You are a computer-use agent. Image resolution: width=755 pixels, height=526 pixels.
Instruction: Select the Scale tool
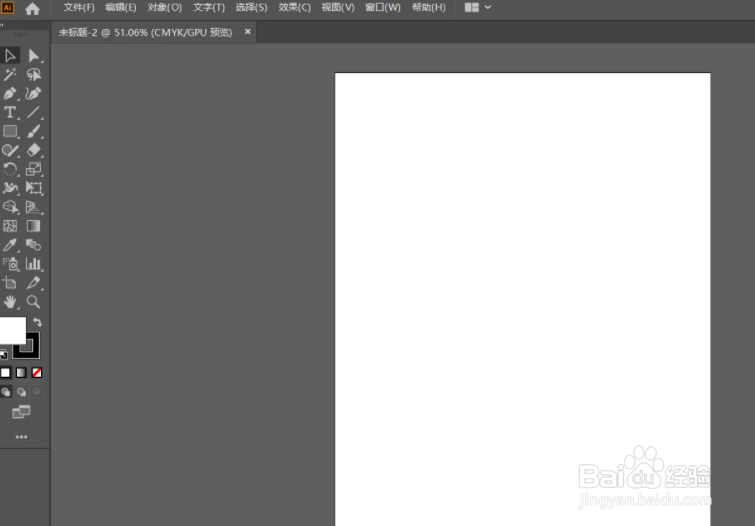coord(33,169)
